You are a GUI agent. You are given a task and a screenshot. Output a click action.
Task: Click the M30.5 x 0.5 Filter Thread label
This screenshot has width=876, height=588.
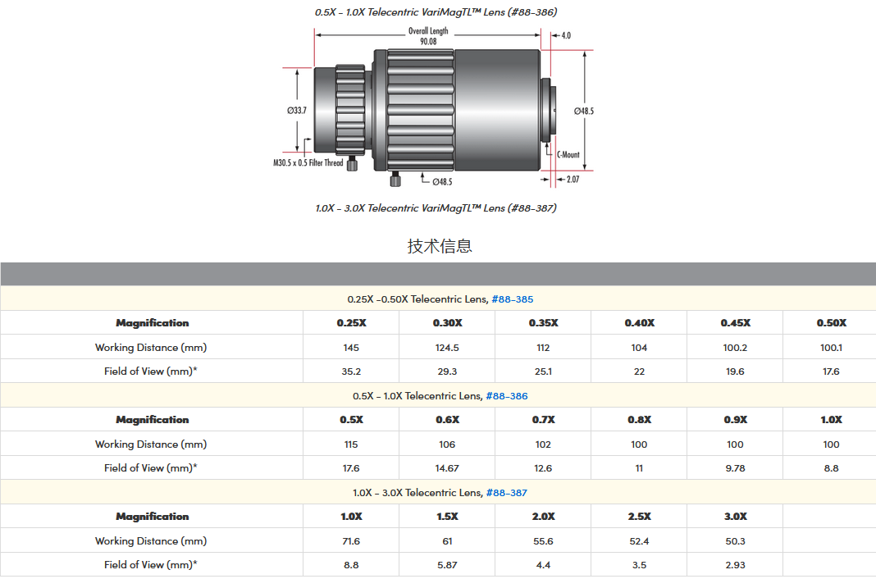coord(308,163)
